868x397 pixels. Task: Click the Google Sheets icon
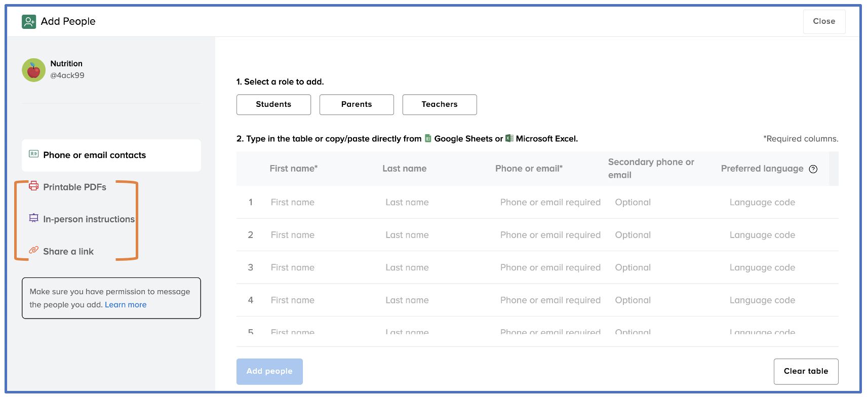(428, 138)
